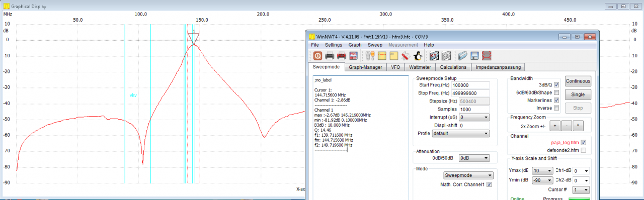The width and height of the screenshot is (644, 200).
Task: Toggle the 3dB/Q checkbox
Action: pos(556,85)
